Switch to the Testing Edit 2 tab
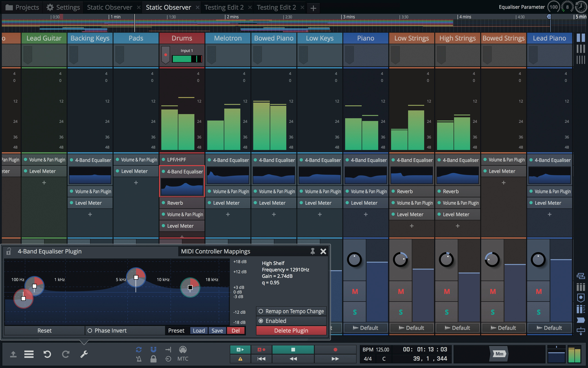588x368 pixels. 224,7
